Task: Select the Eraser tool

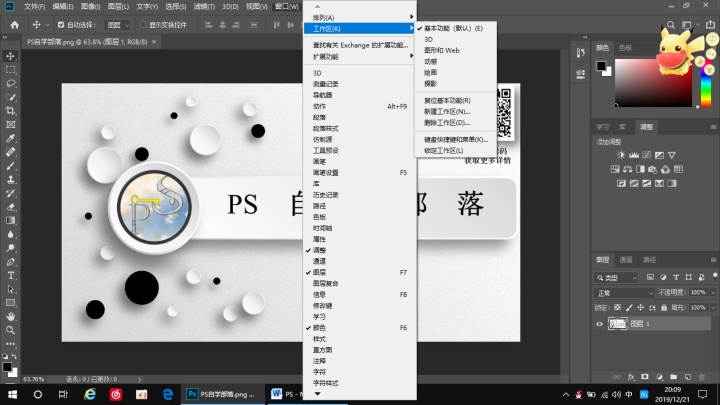Action: click(10, 207)
